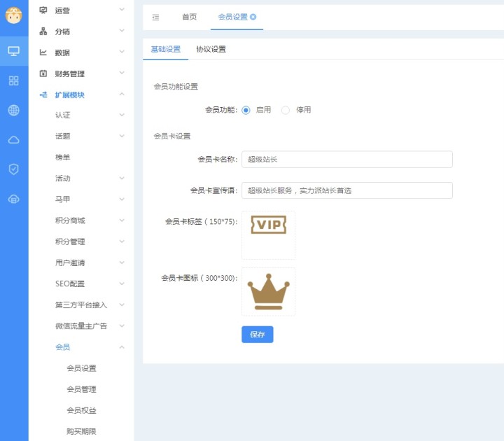Screen dimensions: 504x441
Task: Select the 会员设置 page tab
Action: pos(232,17)
